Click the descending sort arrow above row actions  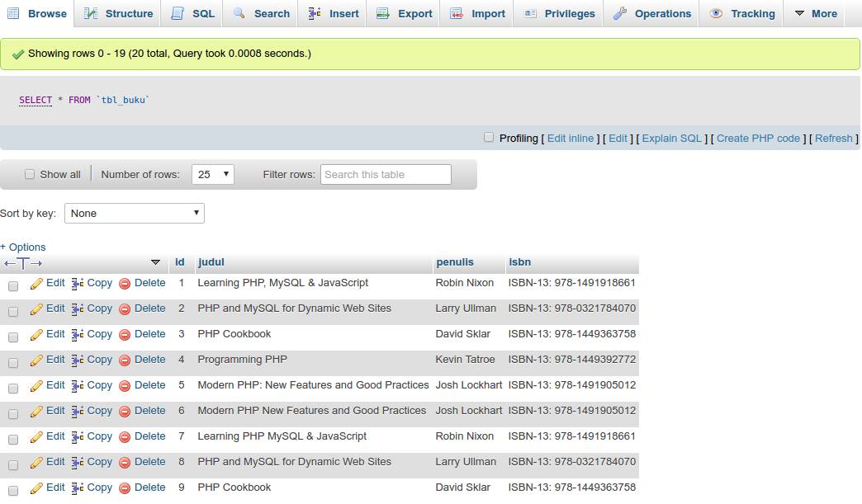[x=157, y=262]
